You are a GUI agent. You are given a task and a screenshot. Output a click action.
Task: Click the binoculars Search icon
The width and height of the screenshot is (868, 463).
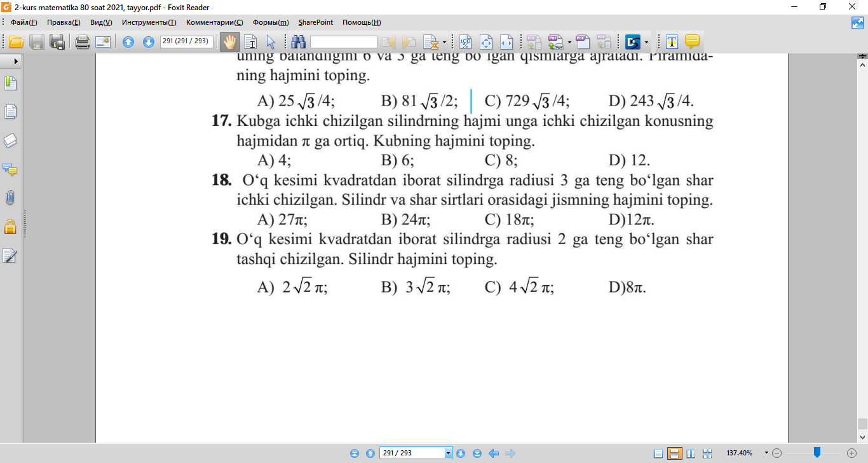[x=299, y=42]
